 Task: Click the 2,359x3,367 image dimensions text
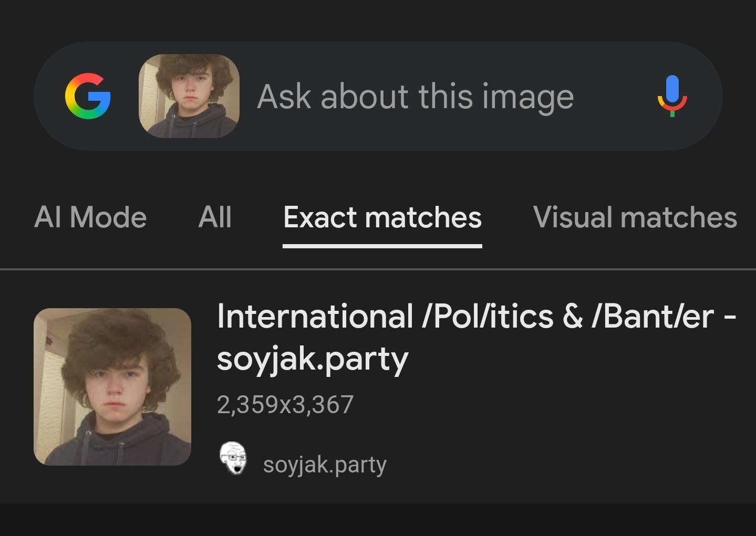tap(285, 405)
